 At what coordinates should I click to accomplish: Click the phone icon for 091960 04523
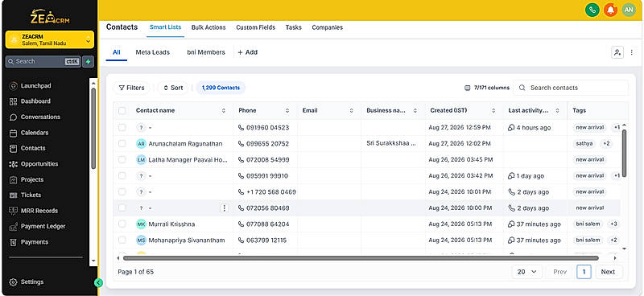pyautogui.click(x=241, y=128)
